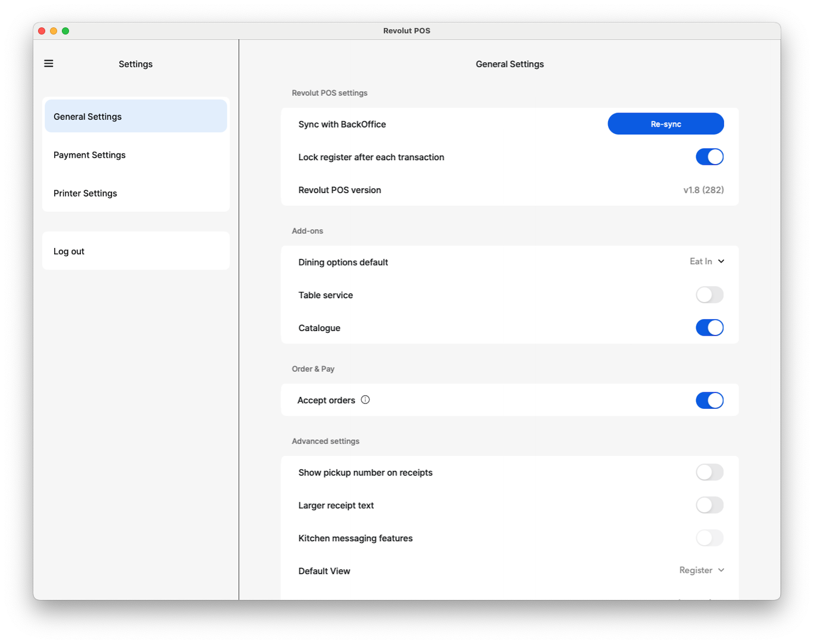
Task: Toggle Kitchen messaging features switch
Action: (x=710, y=538)
